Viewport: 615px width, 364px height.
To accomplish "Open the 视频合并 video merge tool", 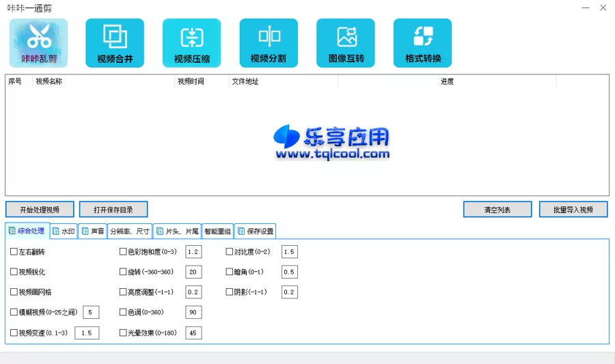I will pyautogui.click(x=115, y=43).
